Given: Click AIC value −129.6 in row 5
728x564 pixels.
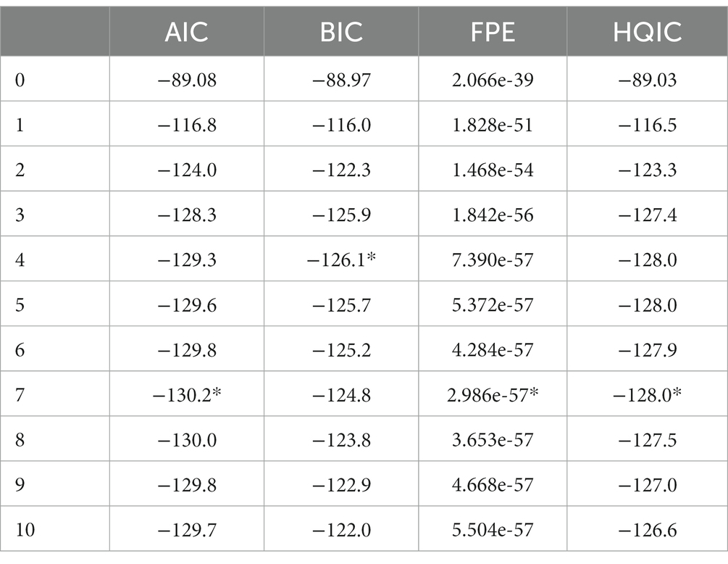Looking at the screenshot, I should (x=187, y=305).
